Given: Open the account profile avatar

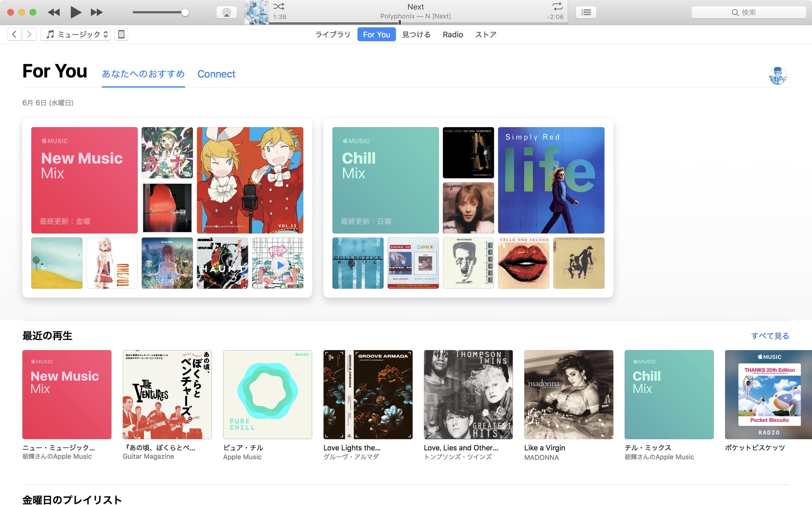Looking at the screenshot, I should coord(777,76).
